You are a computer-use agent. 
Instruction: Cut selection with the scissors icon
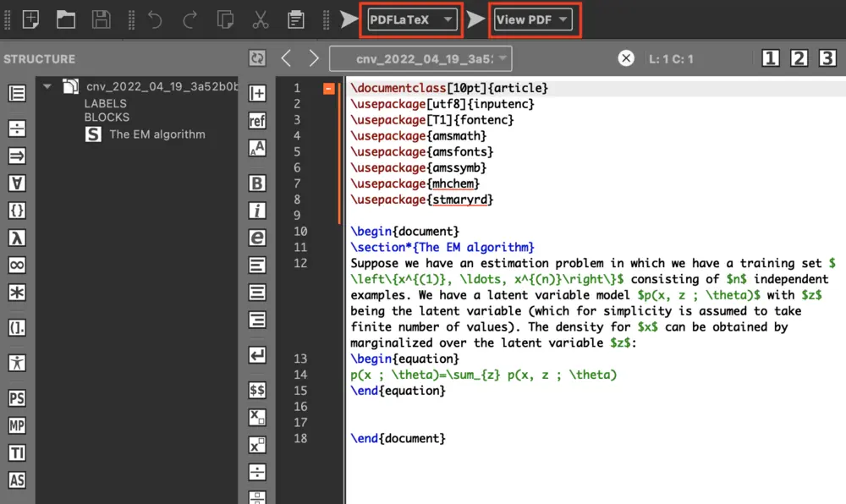tap(261, 20)
